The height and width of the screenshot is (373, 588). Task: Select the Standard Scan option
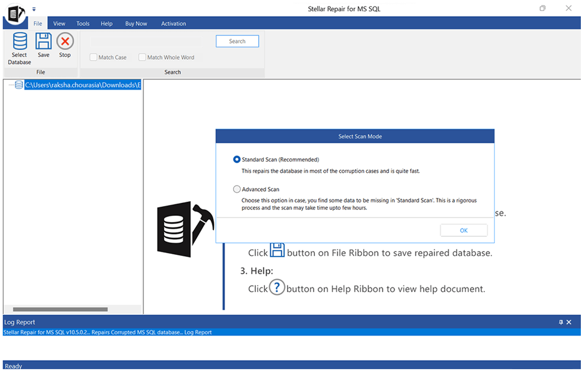pos(236,159)
